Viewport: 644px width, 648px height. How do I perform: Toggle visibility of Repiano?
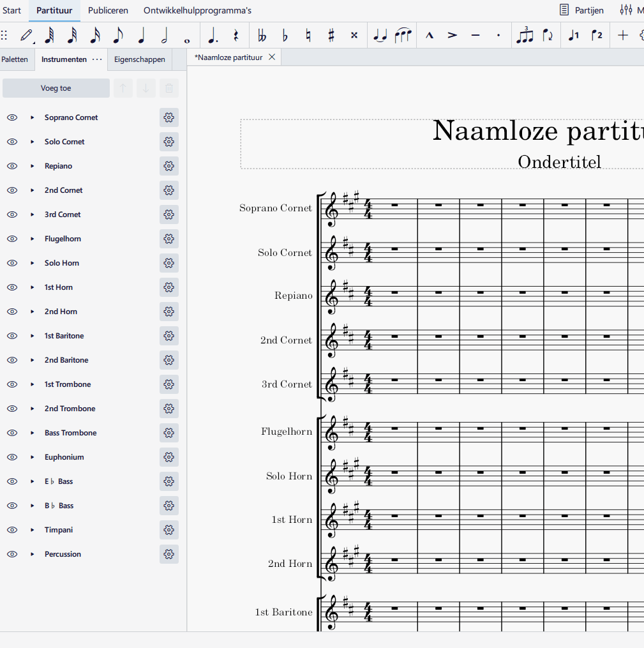[x=12, y=166]
